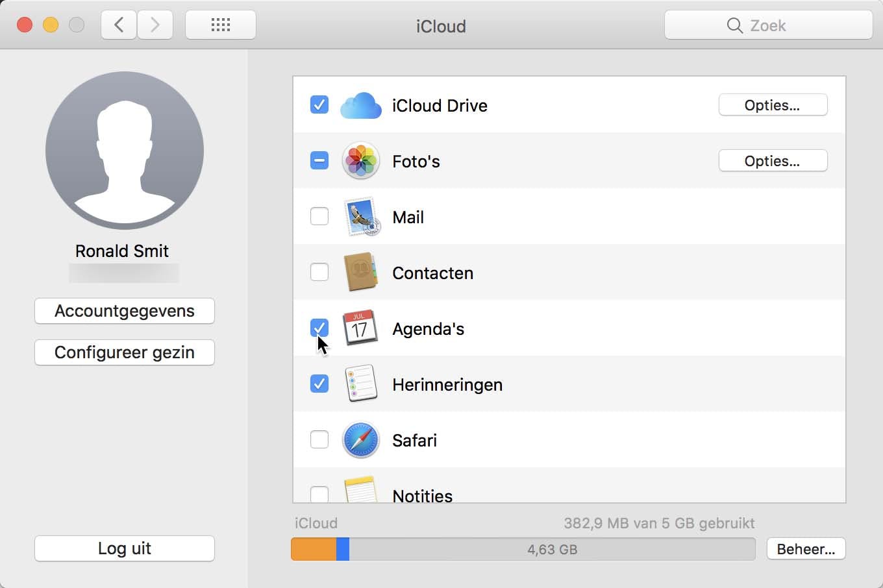The height and width of the screenshot is (588, 883).
Task: Click the Contacten label
Action: click(x=432, y=273)
